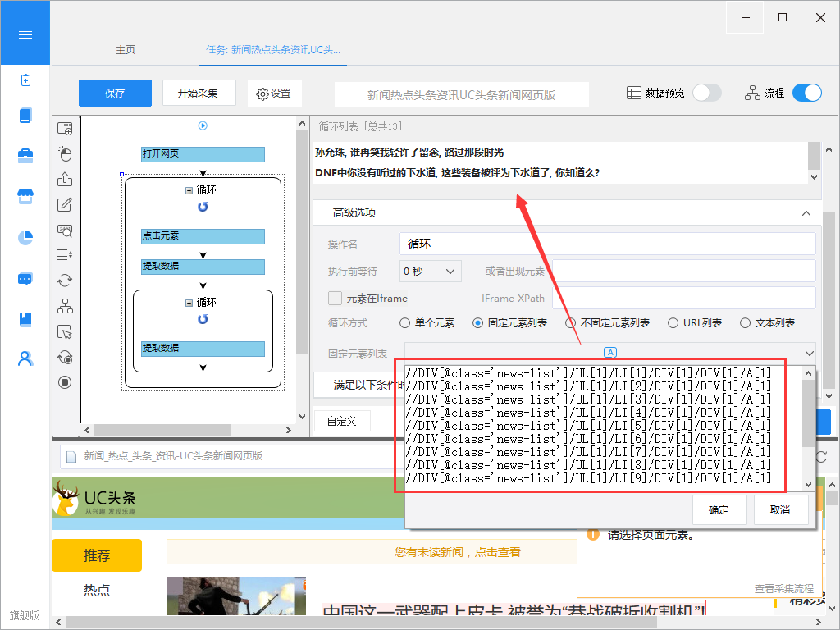The width and height of the screenshot is (840, 630).
Task: Click the mouse click-element tool icon
Action: 65,154
